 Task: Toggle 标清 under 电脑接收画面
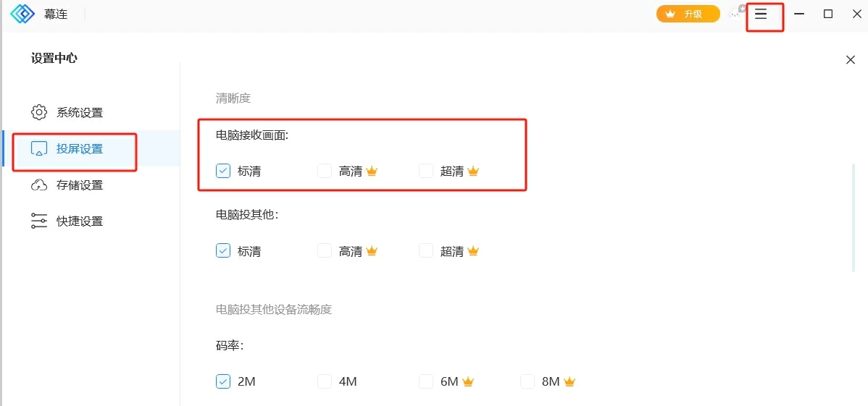click(x=223, y=171)
